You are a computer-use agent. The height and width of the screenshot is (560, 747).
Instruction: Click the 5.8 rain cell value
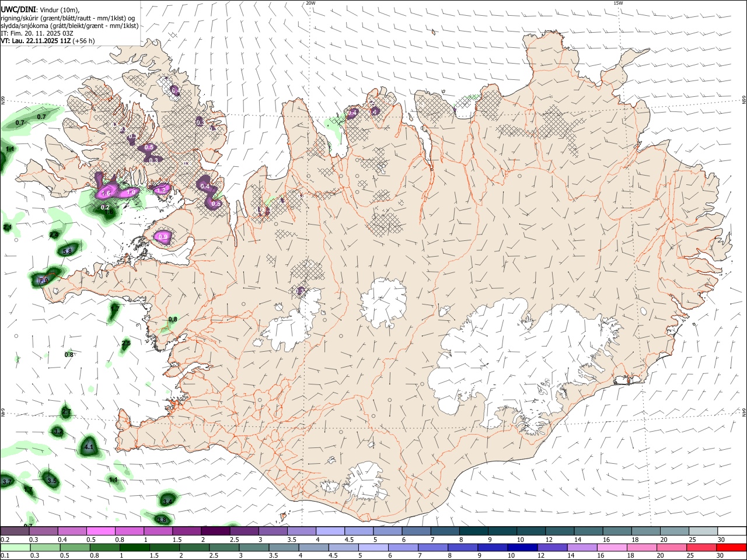click(67, 251)
